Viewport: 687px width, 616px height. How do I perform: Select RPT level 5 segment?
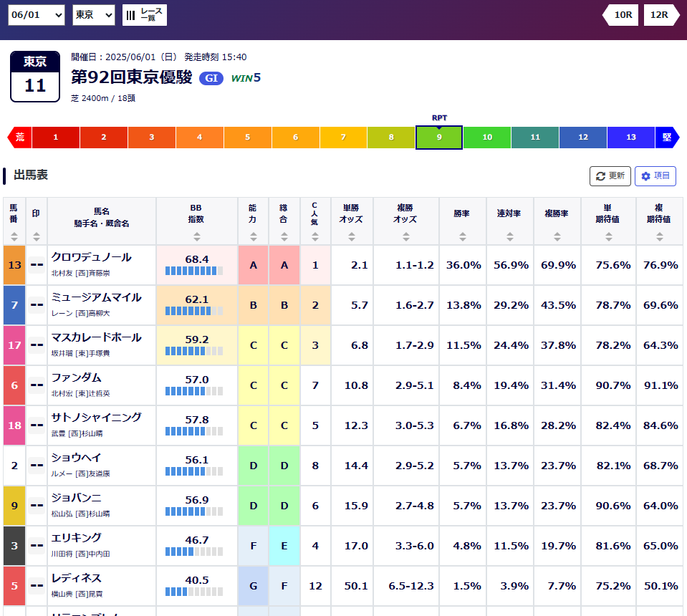point(248,137)
